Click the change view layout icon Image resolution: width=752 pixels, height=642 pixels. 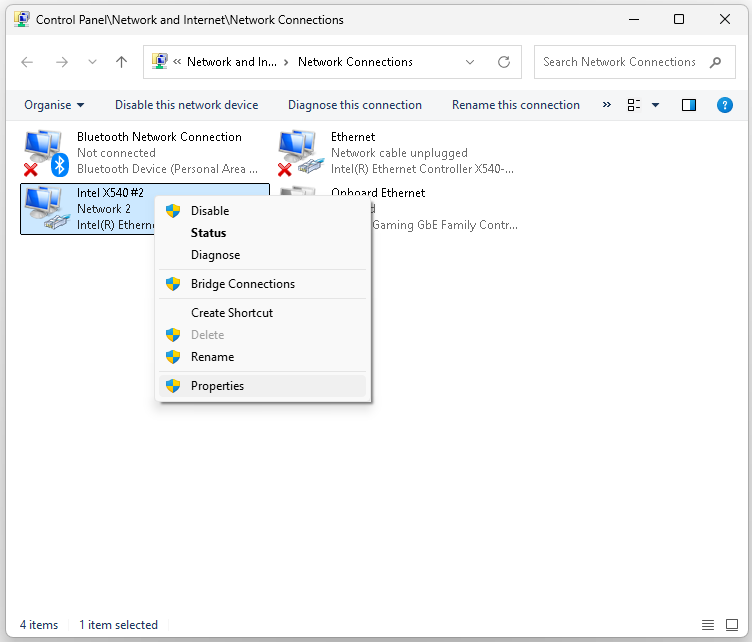tap(633, 105)
